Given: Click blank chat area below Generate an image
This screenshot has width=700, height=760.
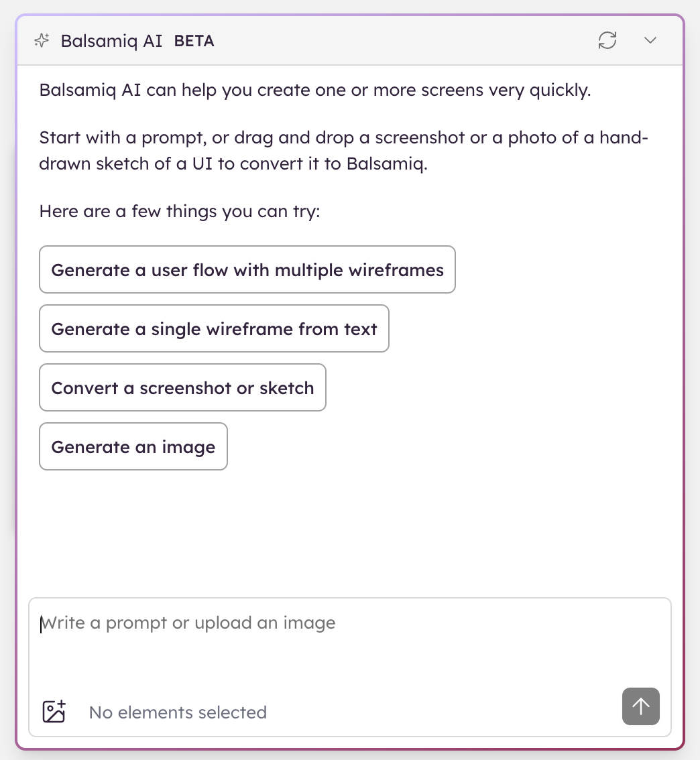Looking at the screenshot, I should coord(349,529).
